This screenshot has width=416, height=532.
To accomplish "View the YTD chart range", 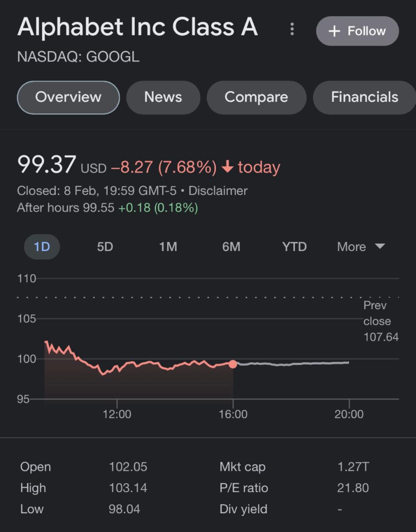I will pyautogui.click(x=294, y=247).
